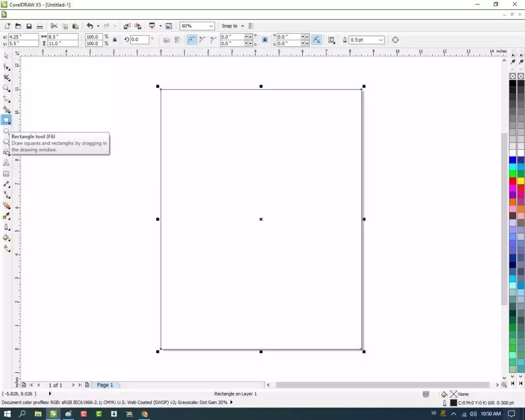Pick the blue palette swatch
This screenshot has height=420, width=525.
(x=512, y=160)
